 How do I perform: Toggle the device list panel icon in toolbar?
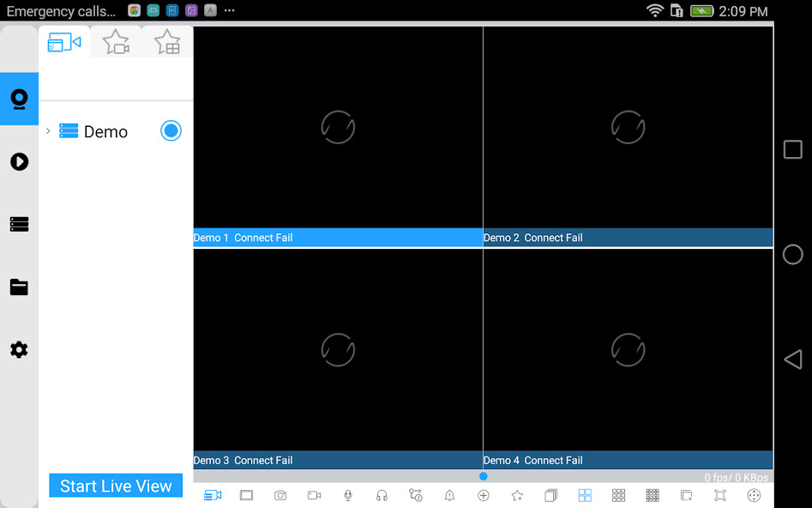tap(213, 496)
